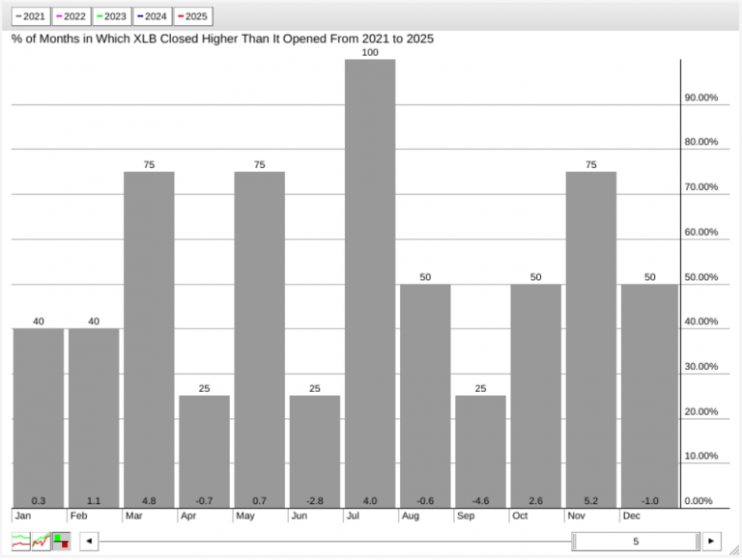
Task: Toggle the 2025 year legend button
Action: [193, 16]
